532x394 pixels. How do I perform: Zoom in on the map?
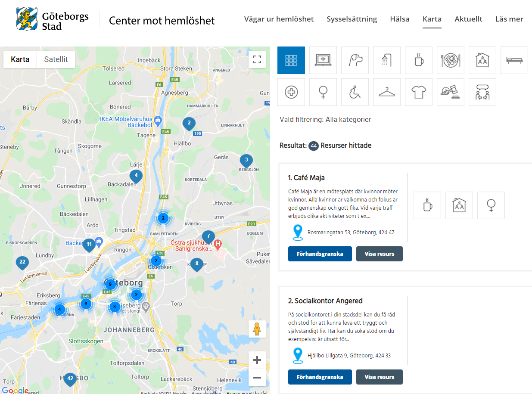click(x=257, y=360)
